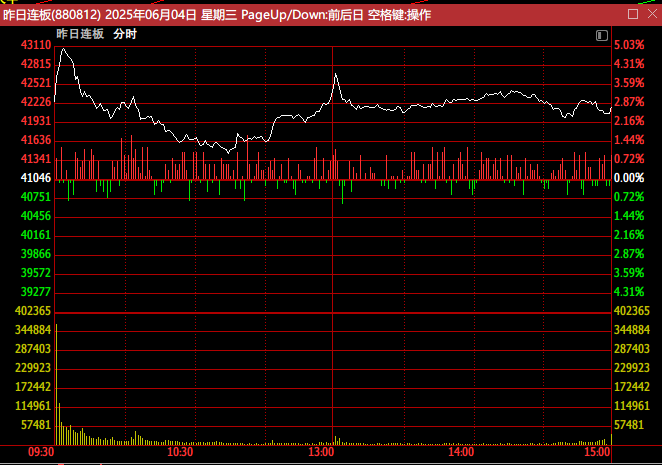Maximize the 昨日连板 chart window
This screenshot has width=662, height=465.
pyautogui.click(x=634, y=15)
